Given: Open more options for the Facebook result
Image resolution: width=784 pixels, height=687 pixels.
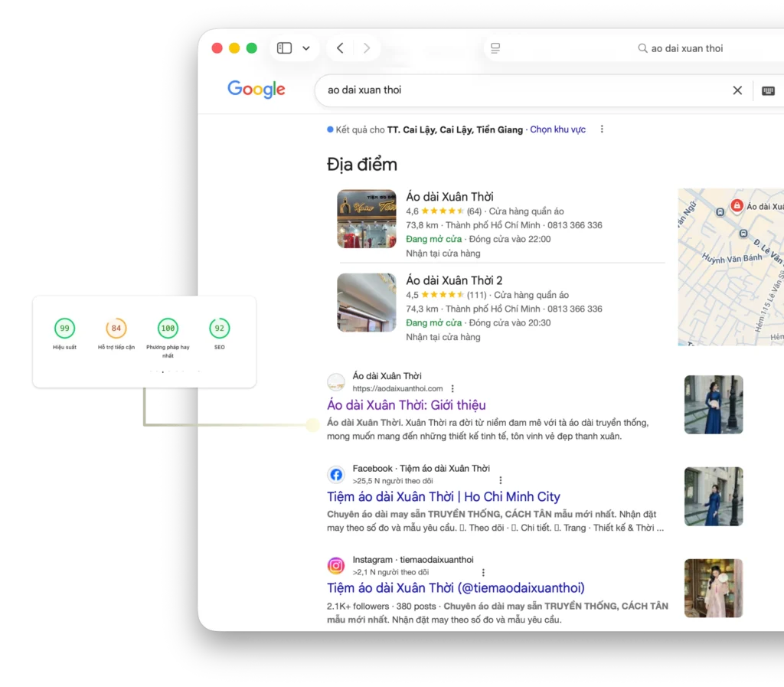Looking at the screenshot, I should pos(501,481).
